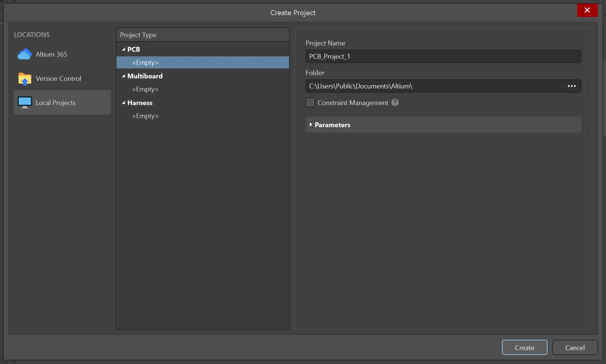
Task: Expand the Parameters section
Action: coord(311,125)
